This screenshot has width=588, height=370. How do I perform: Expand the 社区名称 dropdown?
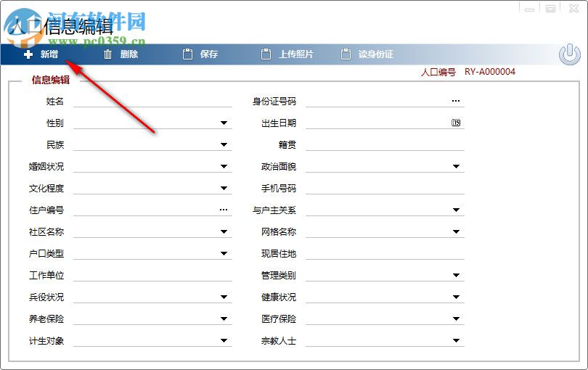[224, 231]
